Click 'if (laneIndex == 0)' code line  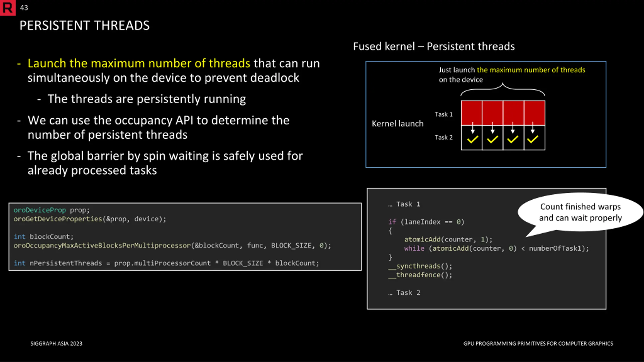426,222
